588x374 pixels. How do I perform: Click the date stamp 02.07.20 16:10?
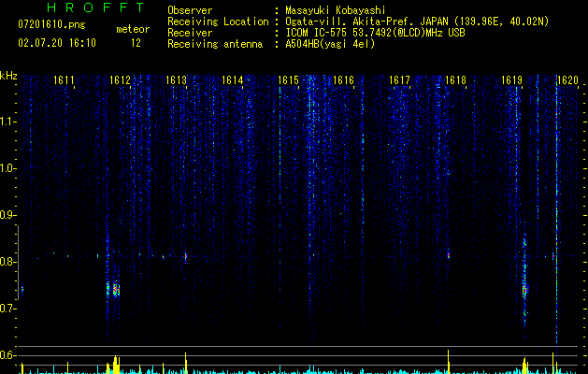(57, 43)
